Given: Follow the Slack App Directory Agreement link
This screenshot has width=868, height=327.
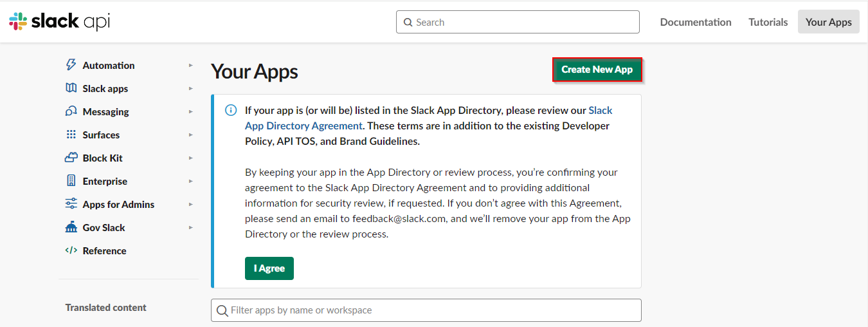Looking at the screenshot, I should (304, 126).
